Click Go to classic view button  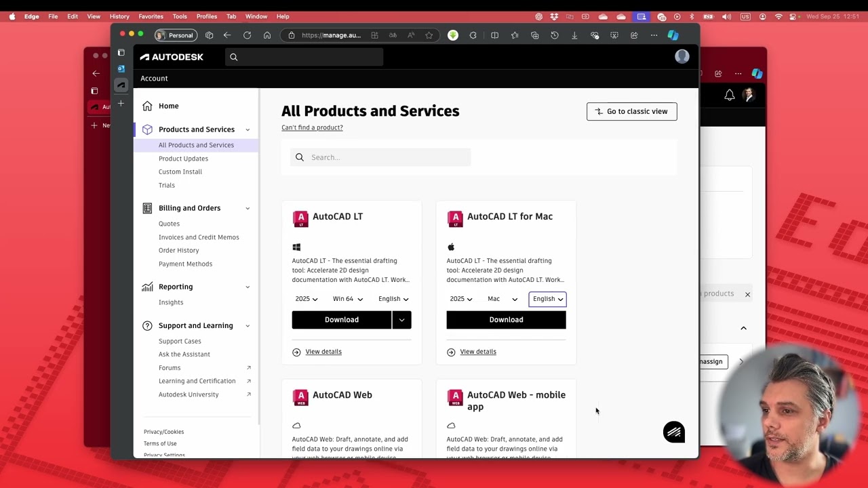point(631,111)
